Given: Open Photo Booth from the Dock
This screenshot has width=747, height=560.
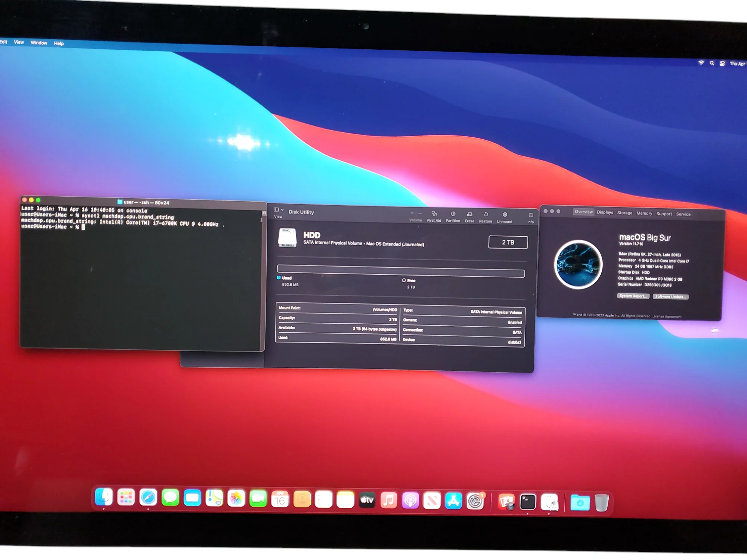Looking at the screenshot, I should point(506,502).
